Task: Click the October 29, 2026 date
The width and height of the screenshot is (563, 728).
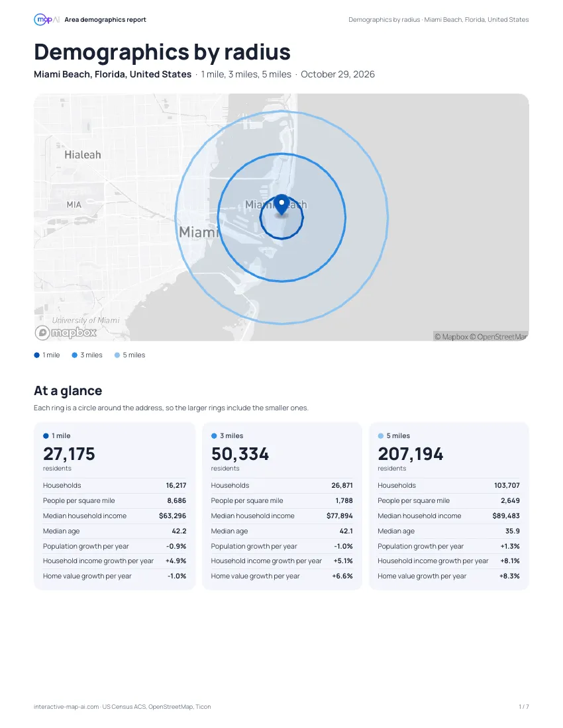Action: (338, 74)
